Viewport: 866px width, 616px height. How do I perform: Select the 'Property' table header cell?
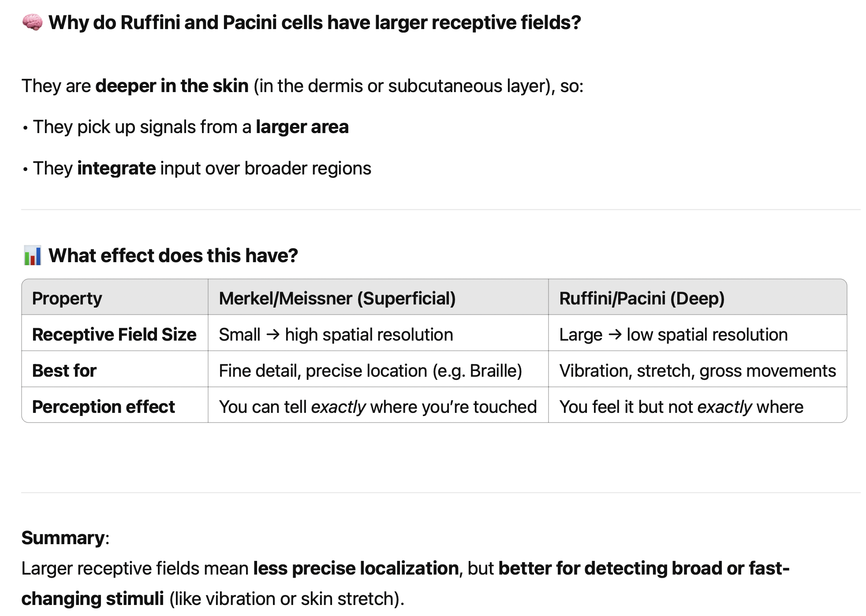click(67, 298)
